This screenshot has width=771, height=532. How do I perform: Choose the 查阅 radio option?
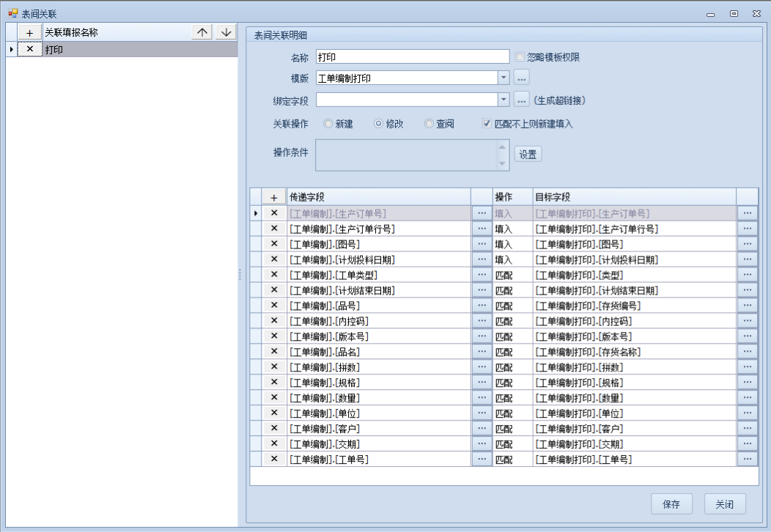(x=429, y=124)
